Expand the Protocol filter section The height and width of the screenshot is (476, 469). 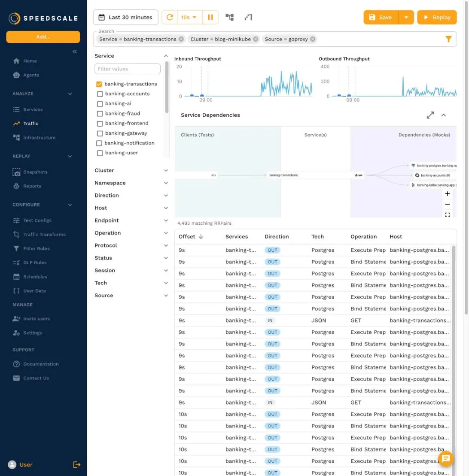click(x=166, y=245)
